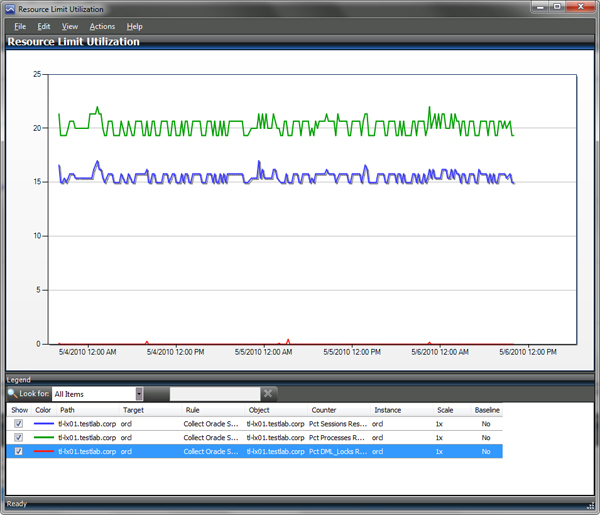Viewport: 600px width, 515px height.
Task: Click the green color line swatch
Action: click(x=44, y=437)
